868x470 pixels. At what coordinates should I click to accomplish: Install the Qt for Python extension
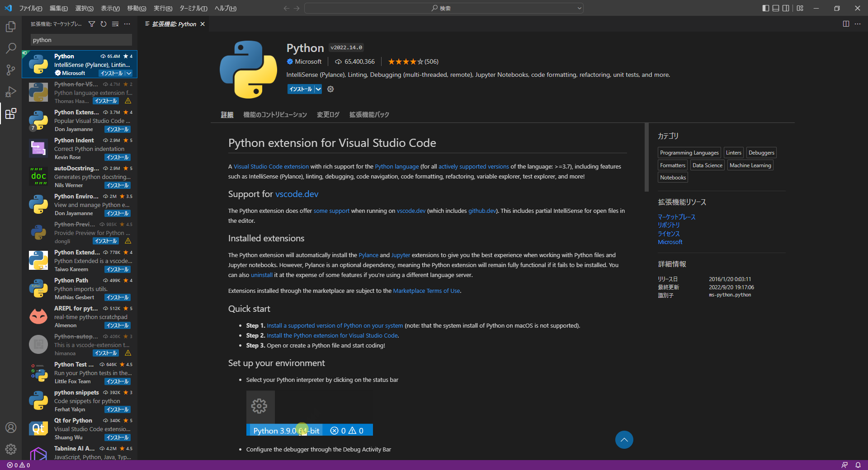pos(118,437)
